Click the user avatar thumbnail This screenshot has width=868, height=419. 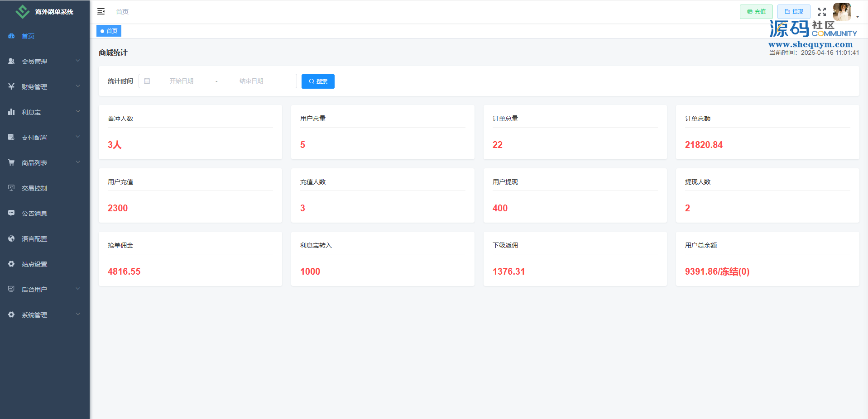click(x=842, y=12)
